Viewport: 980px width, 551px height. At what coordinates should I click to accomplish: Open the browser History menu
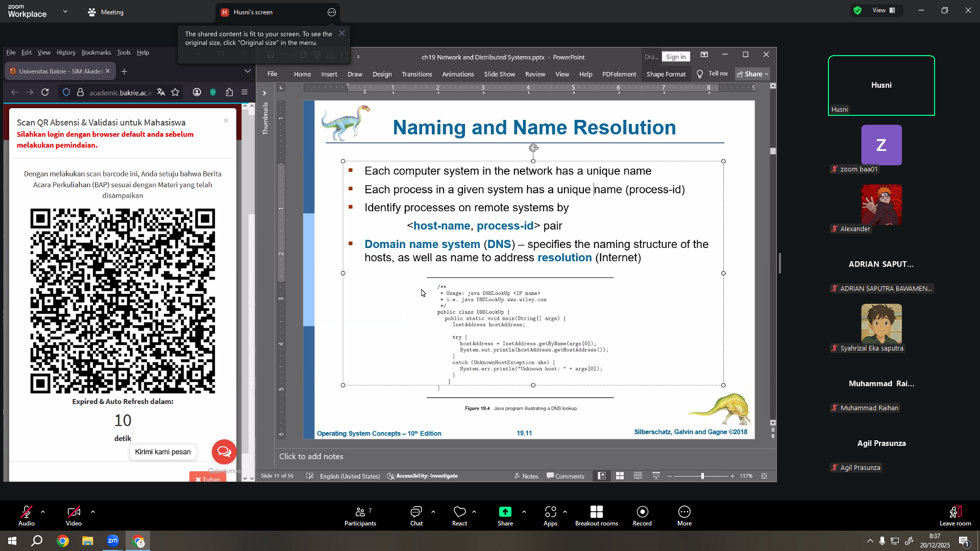[x=66, y=53]
